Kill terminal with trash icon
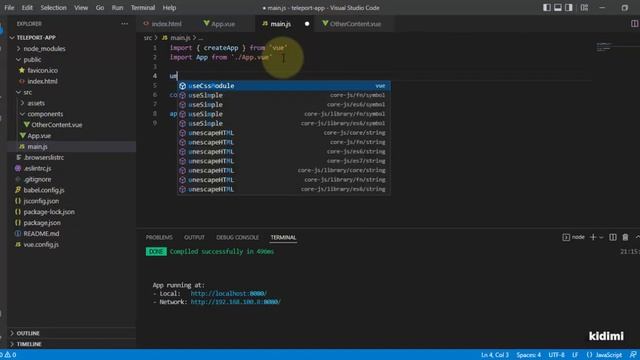This screenshot has height=360, width=640. 625,237
